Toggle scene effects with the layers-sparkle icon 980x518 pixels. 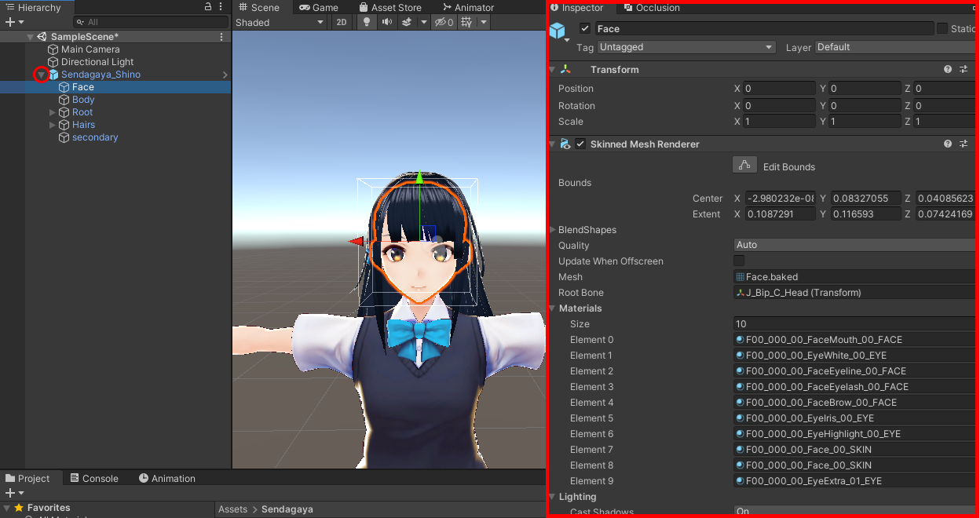(x=407, y=22)
